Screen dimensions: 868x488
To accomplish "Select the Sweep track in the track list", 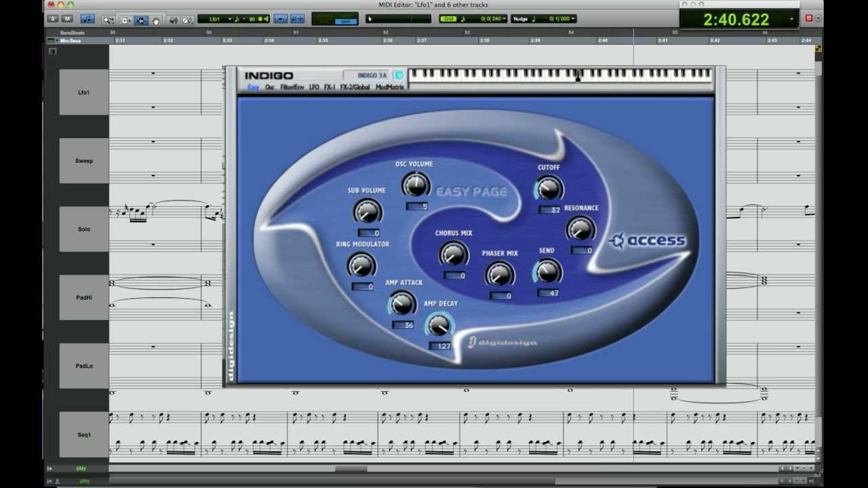I will point(84,161).
